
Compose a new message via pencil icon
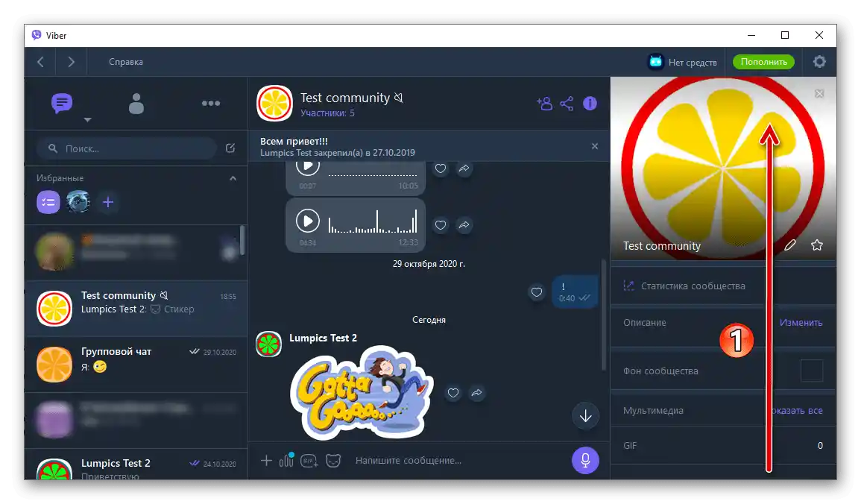(230, 148)
